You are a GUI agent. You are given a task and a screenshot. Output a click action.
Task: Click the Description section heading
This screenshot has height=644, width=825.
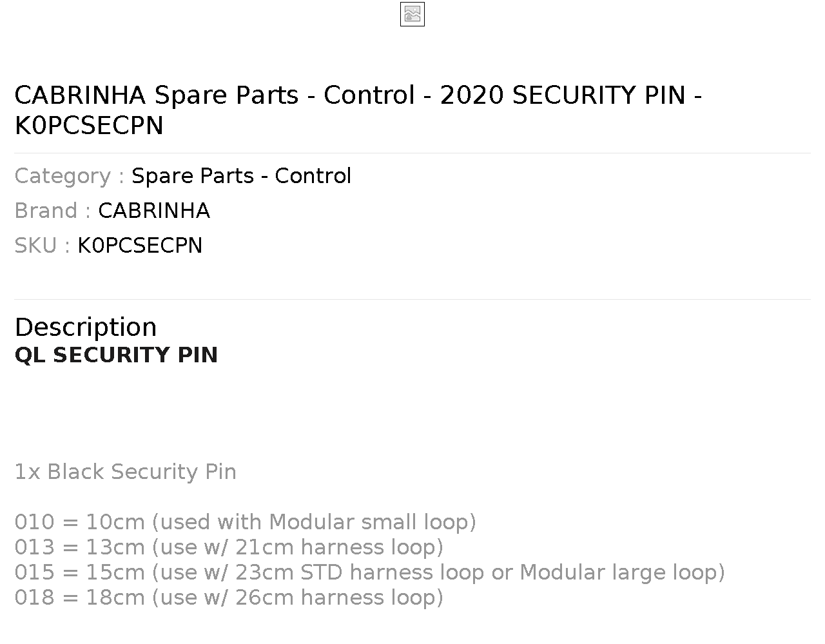(x=86, y=327)
